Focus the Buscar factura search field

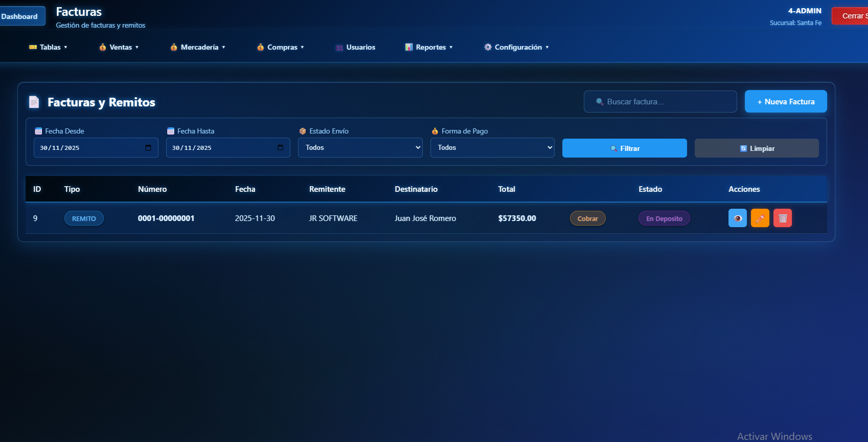pos(660,102)
